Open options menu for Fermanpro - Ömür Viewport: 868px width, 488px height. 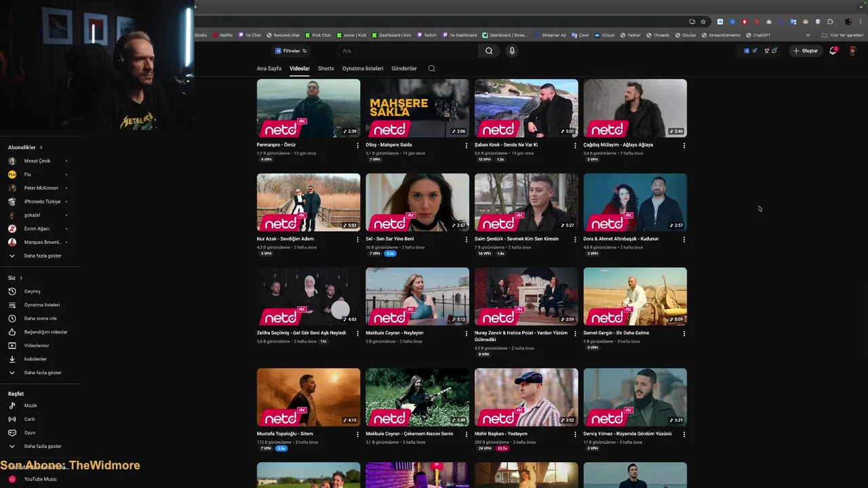pyautogui.click(x=357, y=145)
